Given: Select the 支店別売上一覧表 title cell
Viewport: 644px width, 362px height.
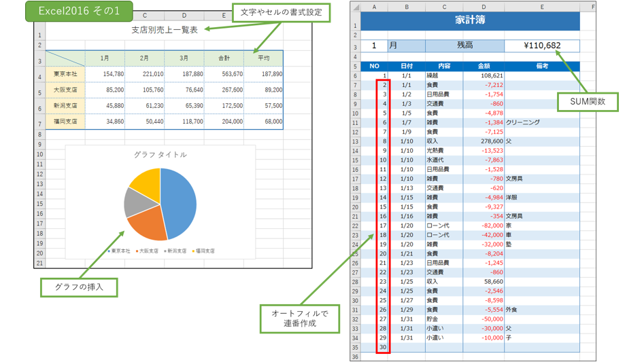Looking at the screenshot, I should [x=163, y=30].
